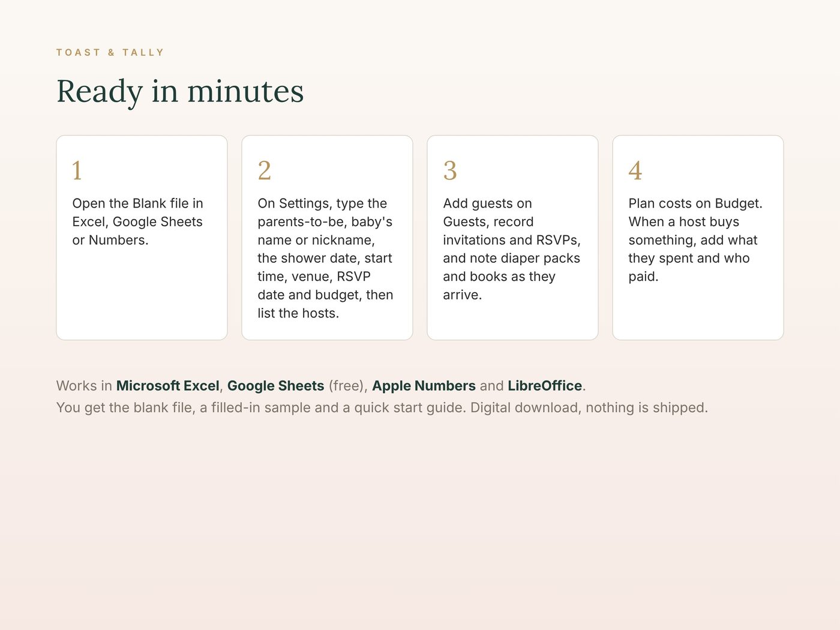Click 'list the hosts' line in step 2
This screenshot has width=840, height=630.
tap(298, 313)
